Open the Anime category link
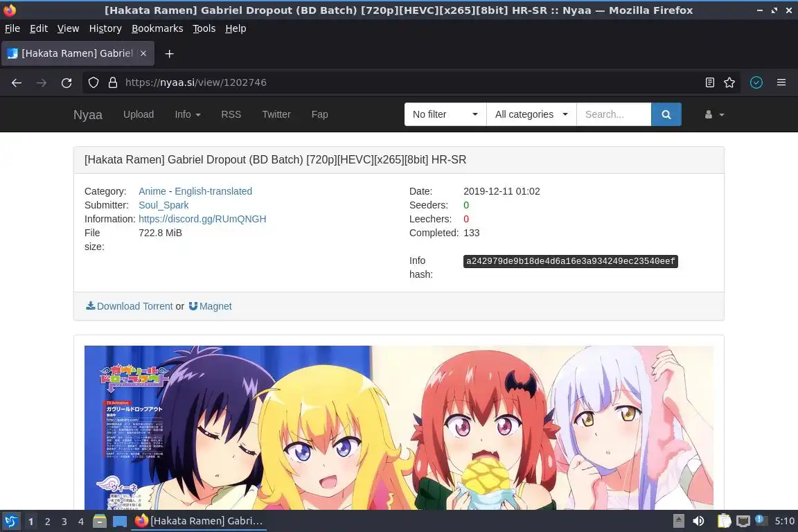 tap(152, 191)
